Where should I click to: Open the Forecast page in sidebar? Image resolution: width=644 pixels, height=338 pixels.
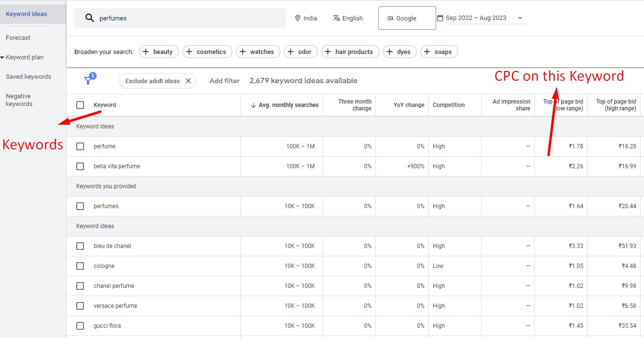18,38
